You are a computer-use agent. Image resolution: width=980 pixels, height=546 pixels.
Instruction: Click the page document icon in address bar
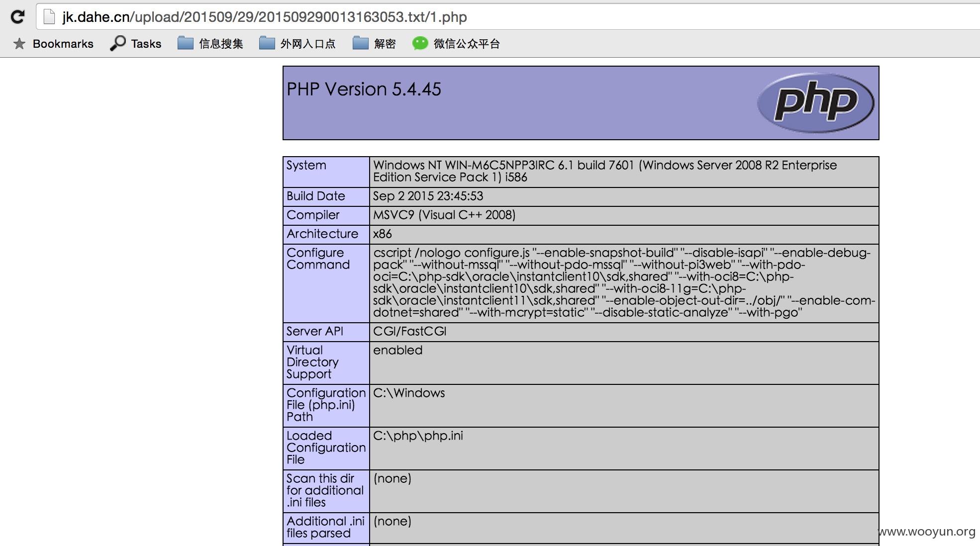[49, 17]
